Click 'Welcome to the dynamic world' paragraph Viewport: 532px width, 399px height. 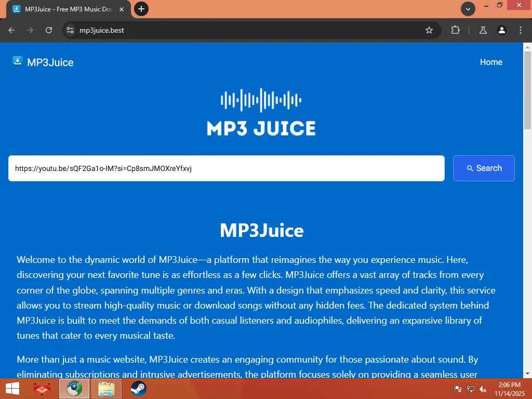click(256, 298)
